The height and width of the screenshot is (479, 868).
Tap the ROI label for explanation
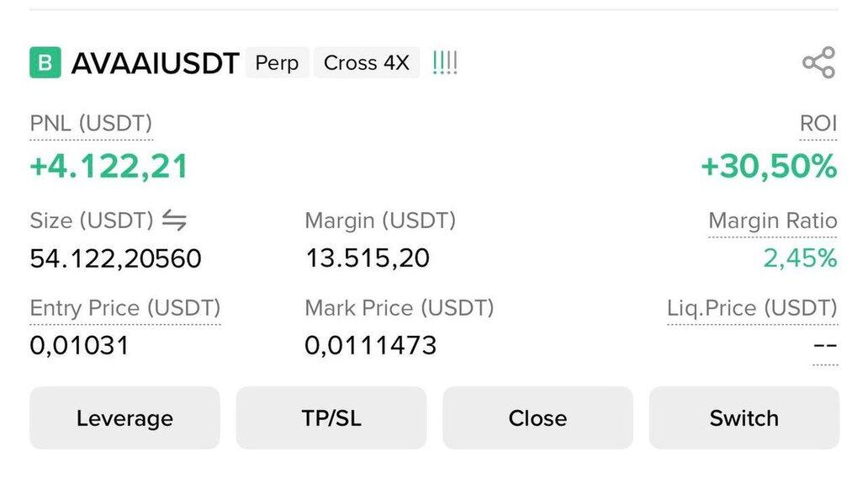point(818,125)
